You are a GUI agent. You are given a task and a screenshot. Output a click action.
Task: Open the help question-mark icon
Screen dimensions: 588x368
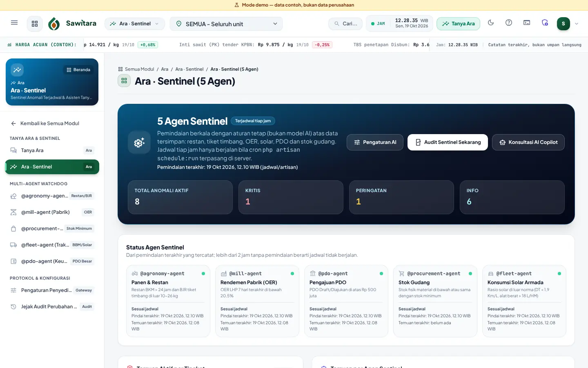(509, 23)
